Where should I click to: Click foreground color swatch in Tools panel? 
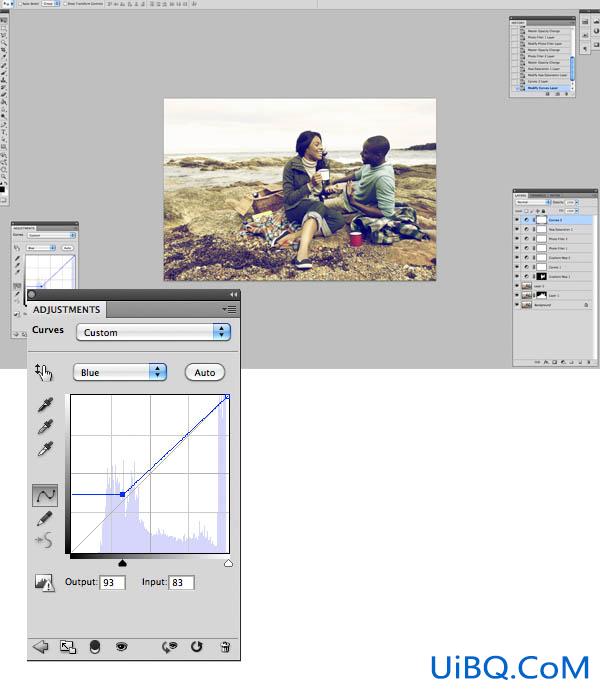coord(2,189)
